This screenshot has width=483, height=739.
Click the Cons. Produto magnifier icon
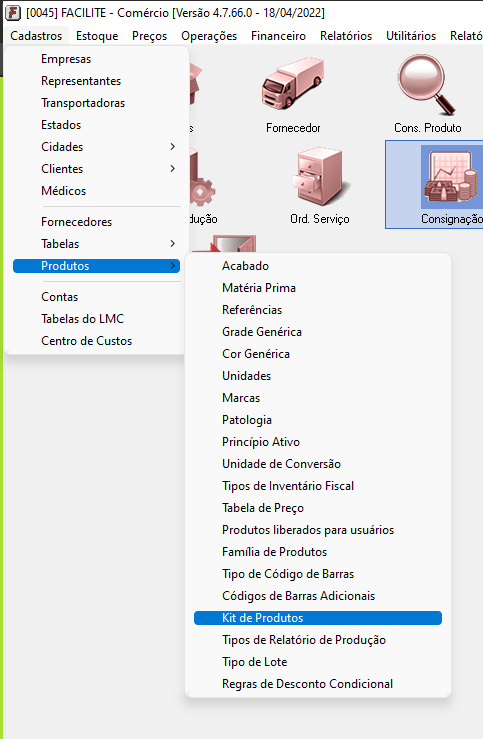pyautogui.click(x=427, y=85)
